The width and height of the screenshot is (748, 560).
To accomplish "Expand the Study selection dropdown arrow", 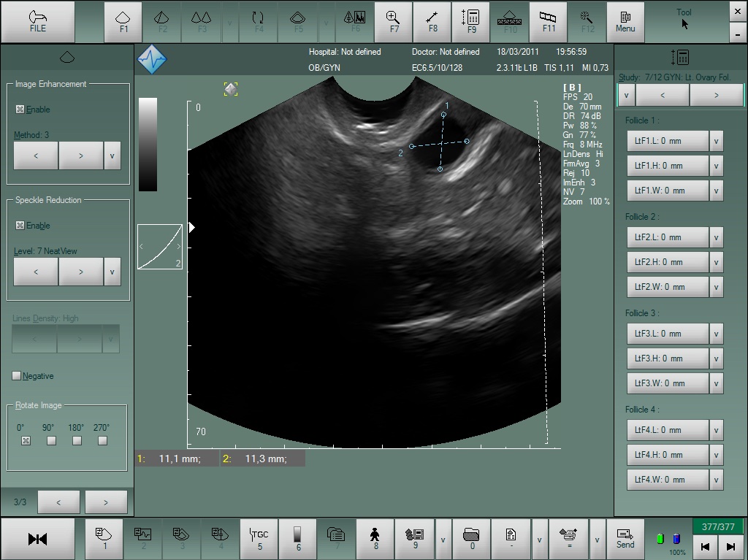I will pyautogui.click(x=626, y=95).
